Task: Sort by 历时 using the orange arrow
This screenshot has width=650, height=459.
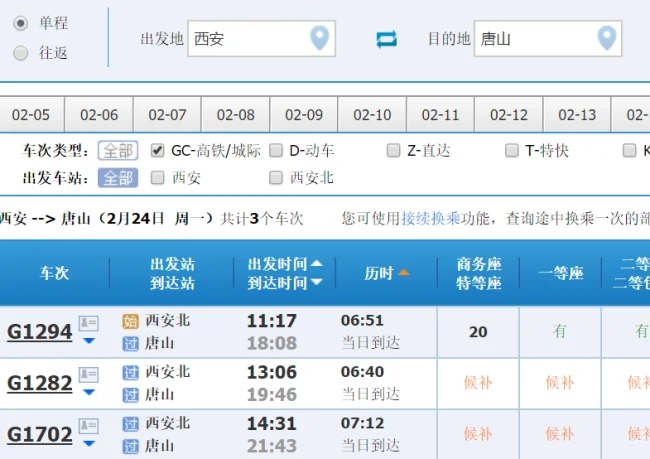Action: coord(403,272)
